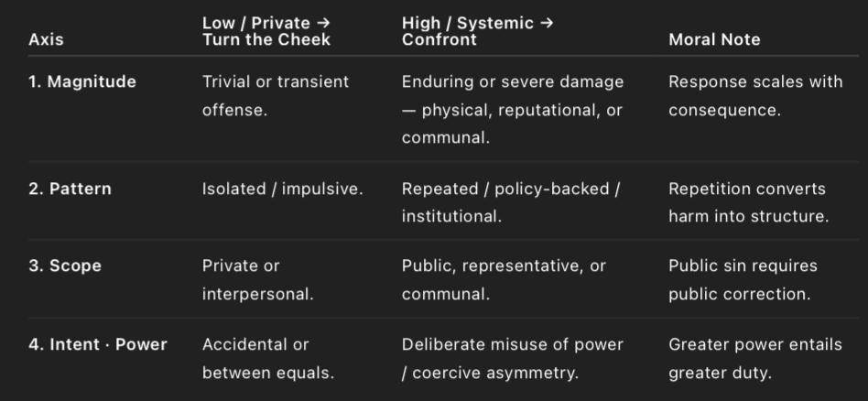Image resolution: width=868 pixels, height=401 pixels.
Task: Select the "1. Magnitude" row label
Action: [x=82, y=81]
